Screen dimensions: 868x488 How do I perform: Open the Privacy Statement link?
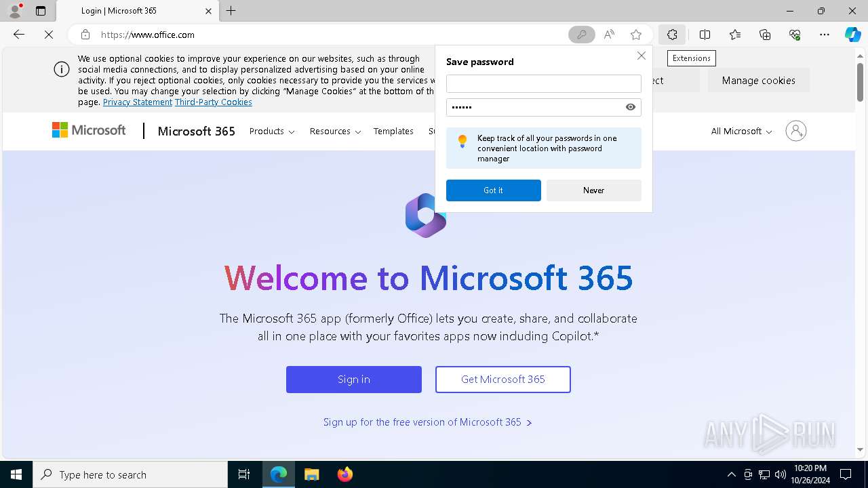pos(138,102)
